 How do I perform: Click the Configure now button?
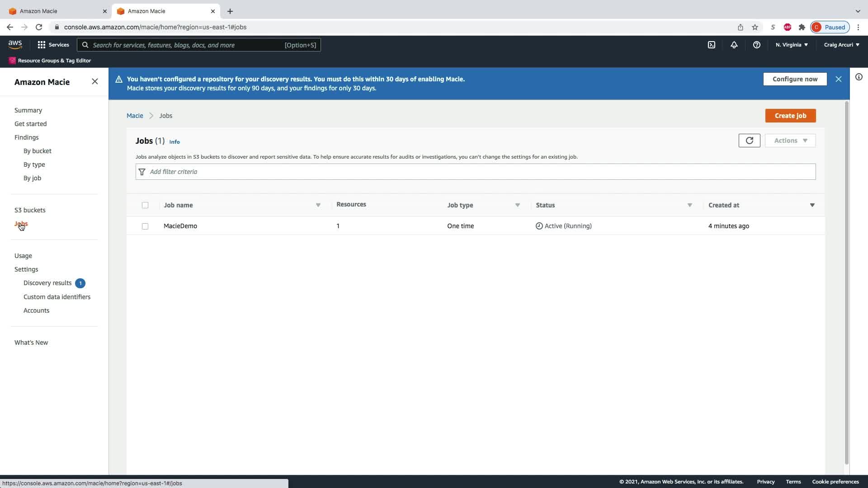pyautogui.click(x=794, y=79)
